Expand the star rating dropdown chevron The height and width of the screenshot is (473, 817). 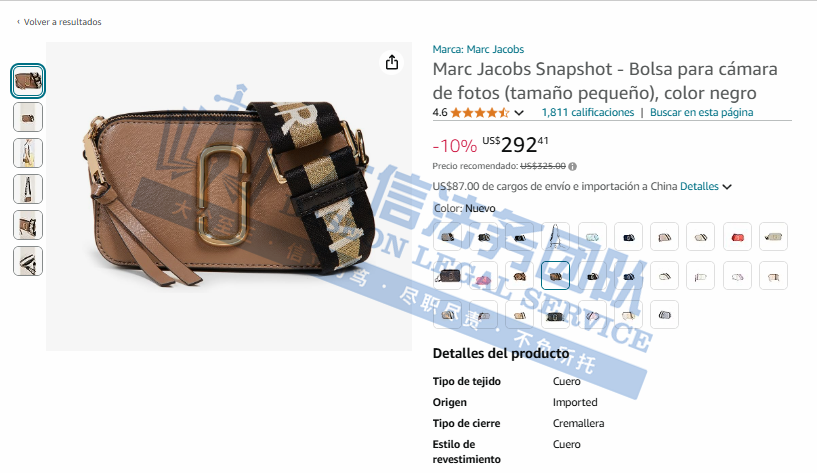pos(519,113)
